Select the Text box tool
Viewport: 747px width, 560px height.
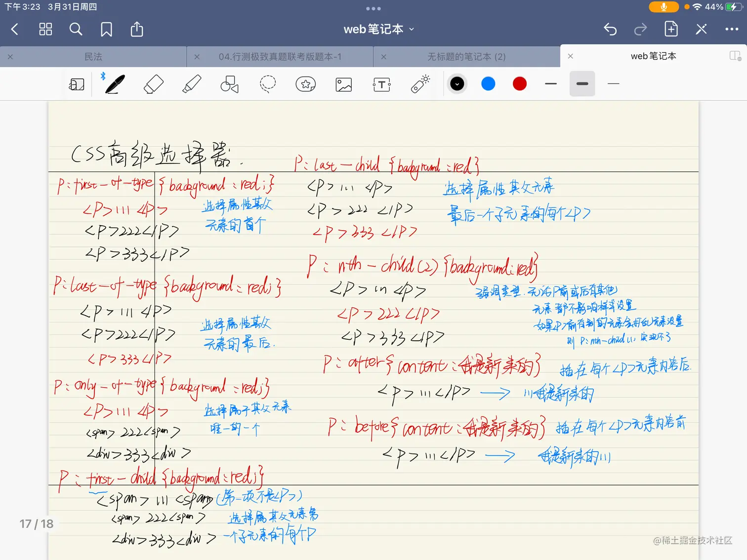pos(382,84)
